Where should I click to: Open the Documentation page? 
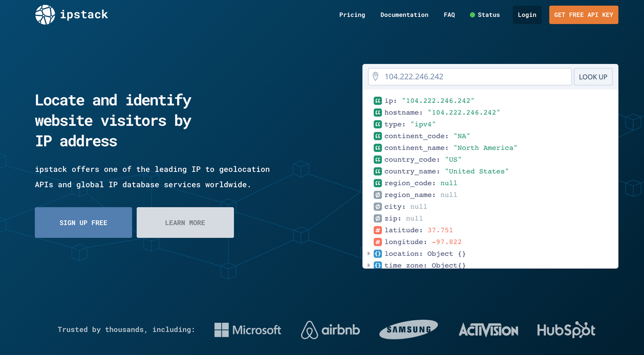[x=404, y=15]
